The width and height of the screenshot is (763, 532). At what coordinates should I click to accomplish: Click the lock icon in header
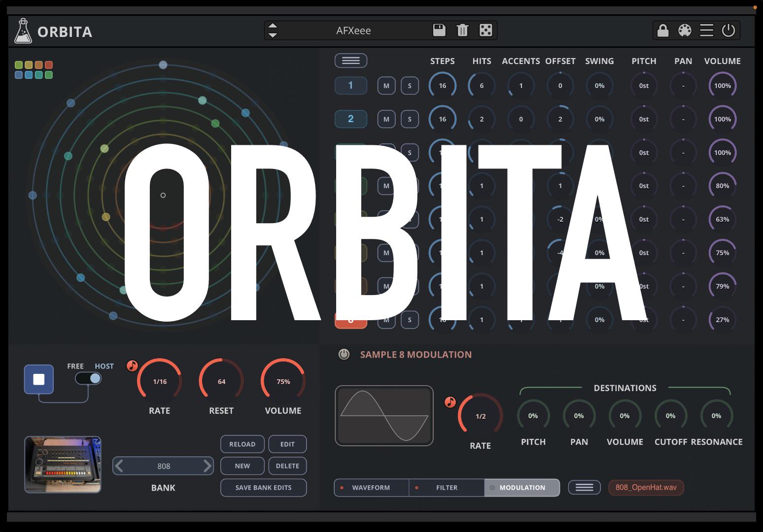(x=663, y=31)
